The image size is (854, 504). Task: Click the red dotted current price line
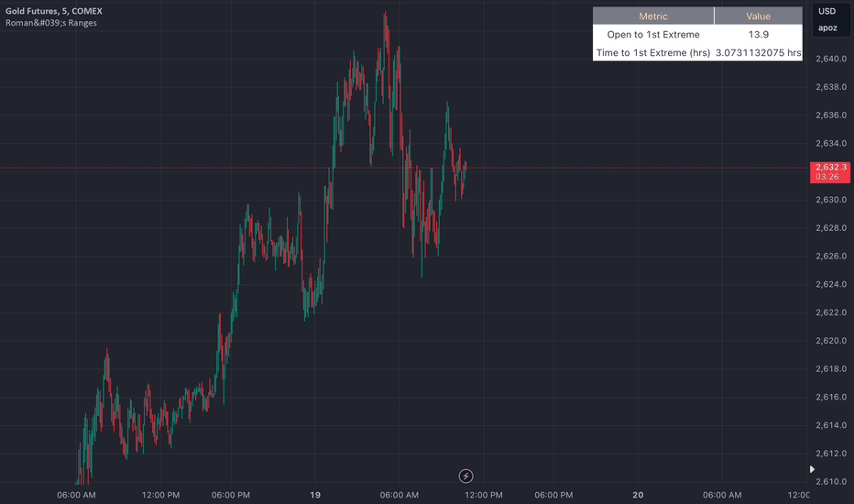404,168
